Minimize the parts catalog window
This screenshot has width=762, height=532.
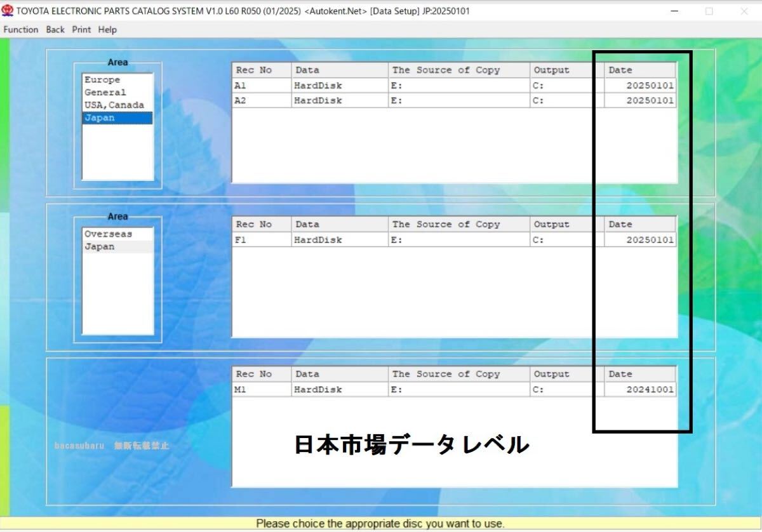[x=676, y=11]
